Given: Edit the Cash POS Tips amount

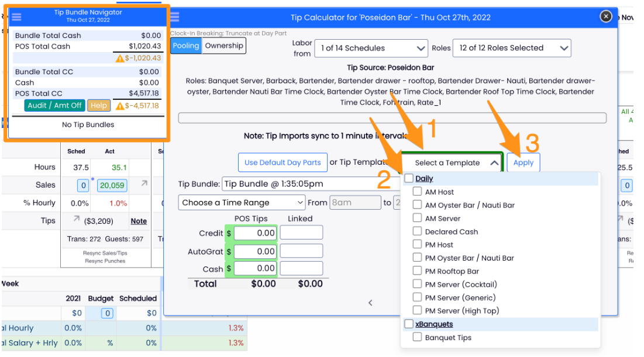Looking at the screenshot, I should click(x=255, y=269).
